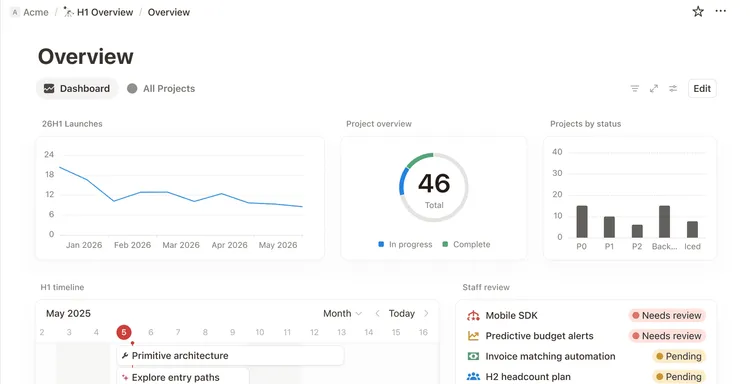Switch to the Dashboard tab
This screenshot has width=750, height=384.
click(77, 88)
